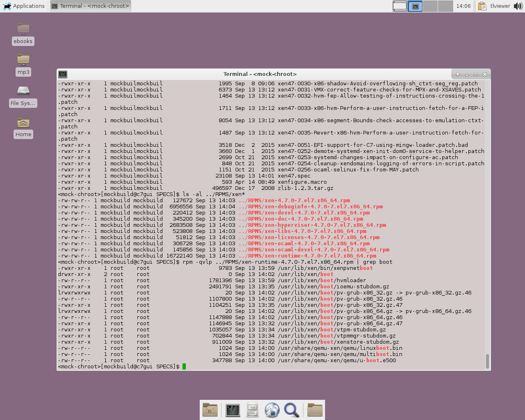The image size is (525, 420).
Task: Open application finder magnifier in dock
Action: tap(292, 410)
